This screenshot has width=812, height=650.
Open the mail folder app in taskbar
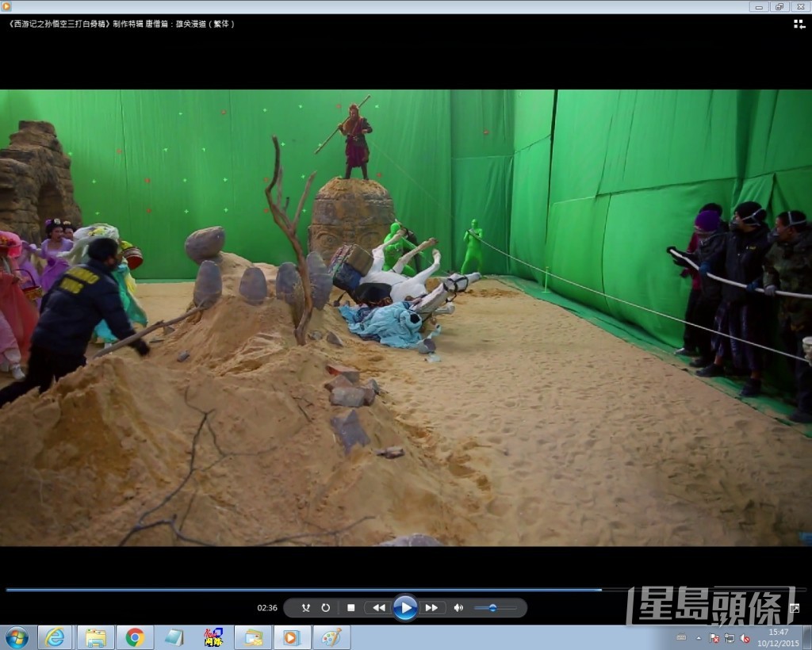253,637
